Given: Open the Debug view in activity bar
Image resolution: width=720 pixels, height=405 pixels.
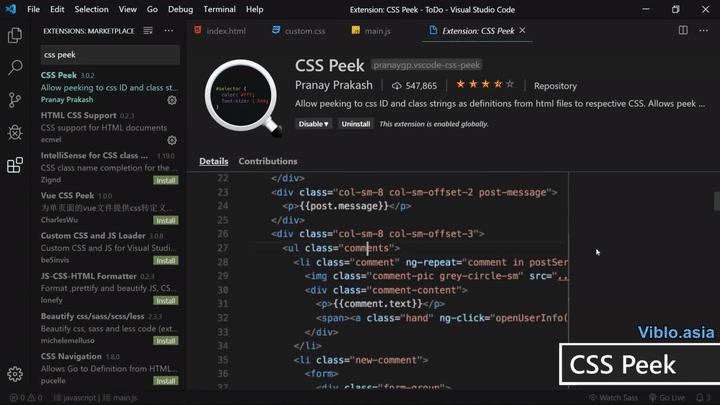Looking at the screenshot, I should 15,132.
